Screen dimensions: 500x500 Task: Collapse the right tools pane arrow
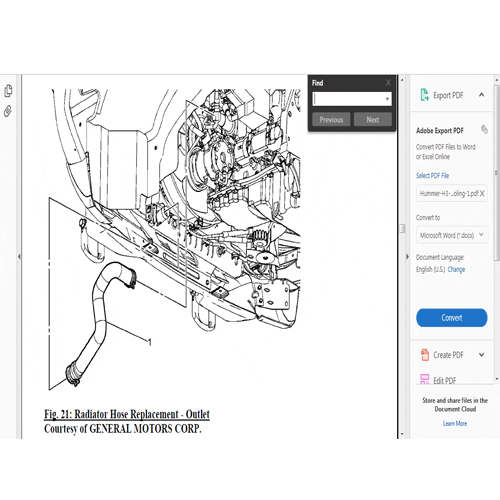coord(407,257)
